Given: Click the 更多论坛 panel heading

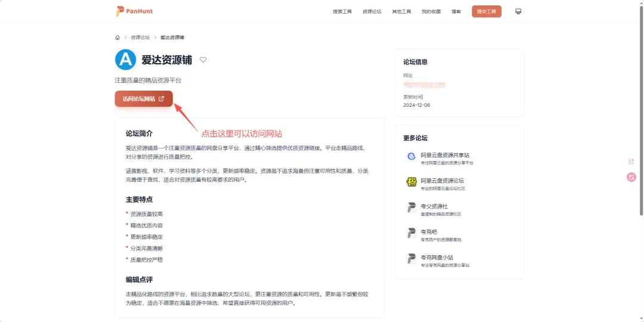Looking at the screenshot, I should 415,138.
